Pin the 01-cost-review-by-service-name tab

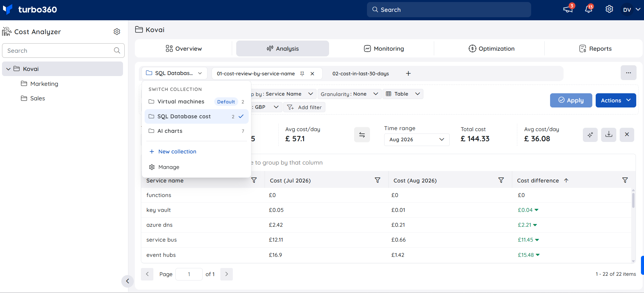pyautogui.click(x=302, y=74)
